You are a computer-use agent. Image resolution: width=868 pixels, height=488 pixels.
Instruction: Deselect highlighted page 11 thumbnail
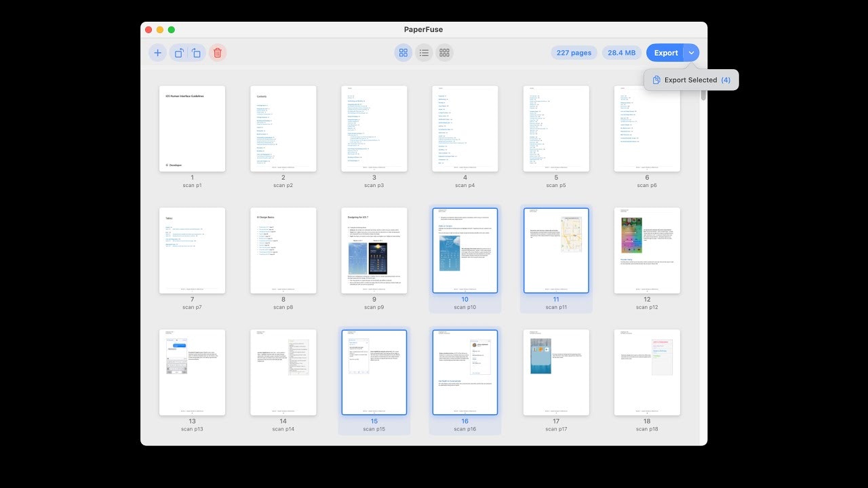click(x=556, y=251)
